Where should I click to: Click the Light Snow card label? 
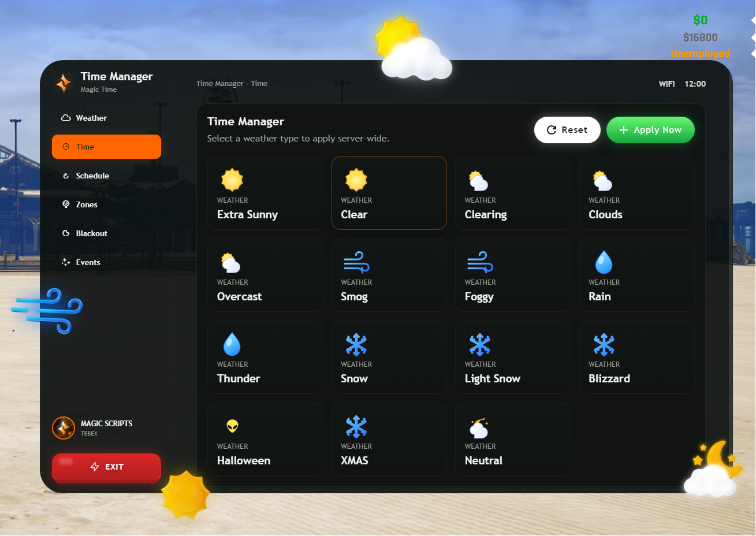click(493, 378)
